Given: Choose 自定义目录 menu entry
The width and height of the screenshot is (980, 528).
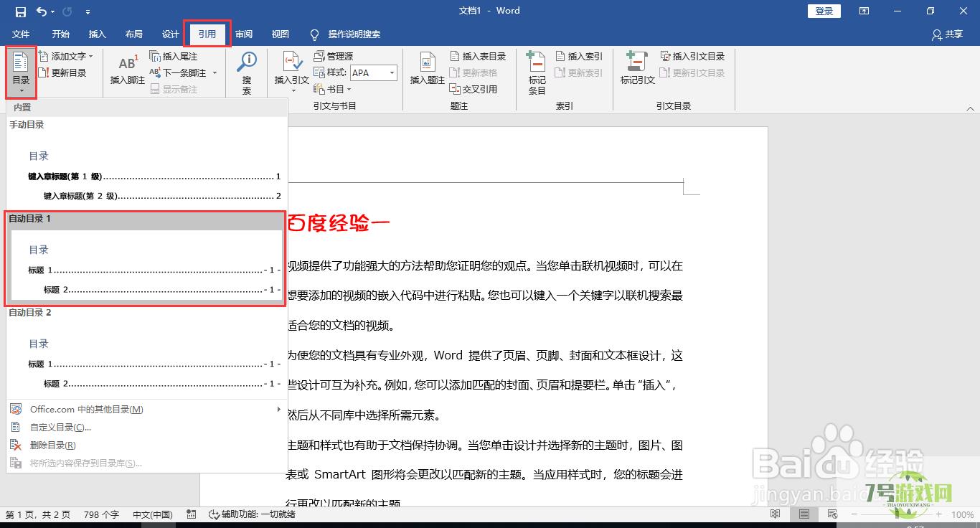Looking at the screenshot, I should [147, 427].
